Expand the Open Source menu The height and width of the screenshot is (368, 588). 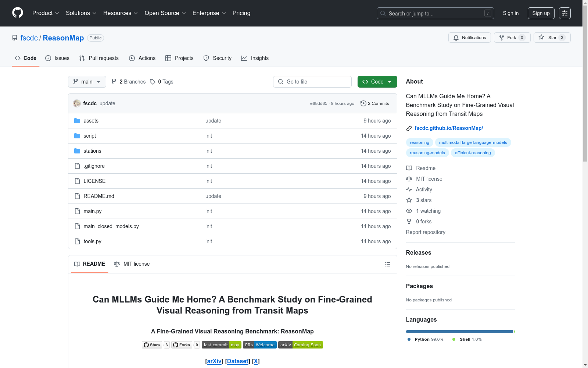click(165, 13)
